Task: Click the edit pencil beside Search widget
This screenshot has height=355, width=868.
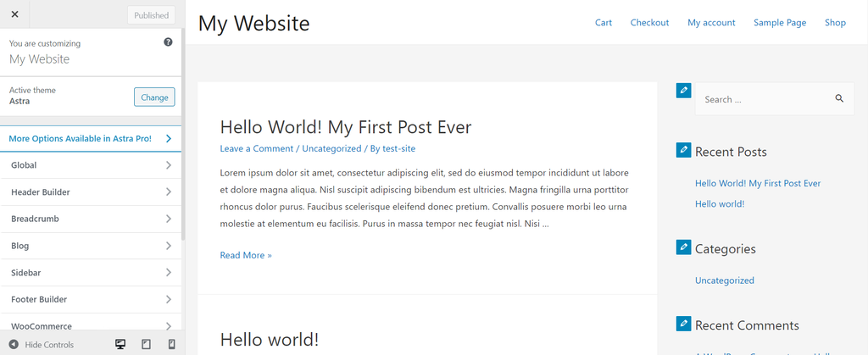Action: pos(683,90)
